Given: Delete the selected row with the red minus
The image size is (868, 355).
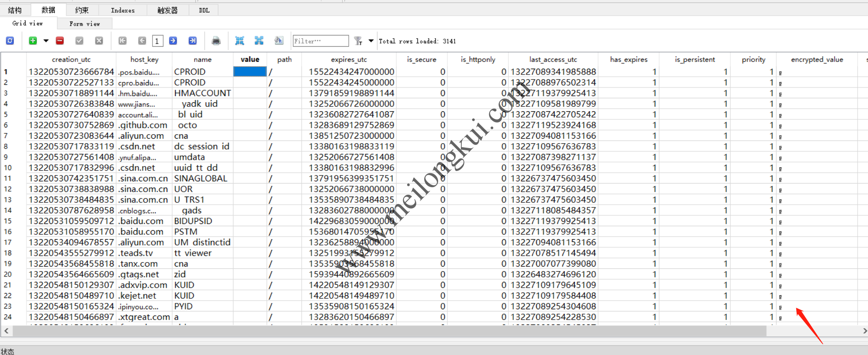Looking at the screenshot, I should tap(60, 41).
